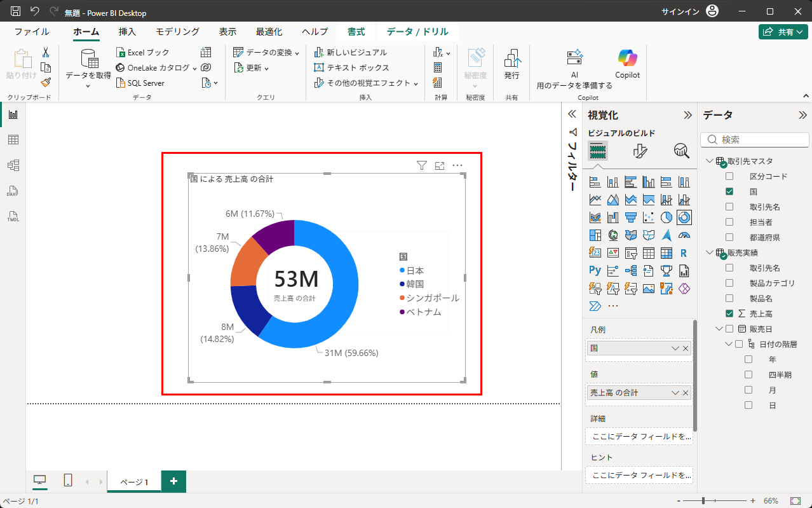Screen dimensions: 812x508
Task: Pick the key influencers trophy icon
Action: 666,271
